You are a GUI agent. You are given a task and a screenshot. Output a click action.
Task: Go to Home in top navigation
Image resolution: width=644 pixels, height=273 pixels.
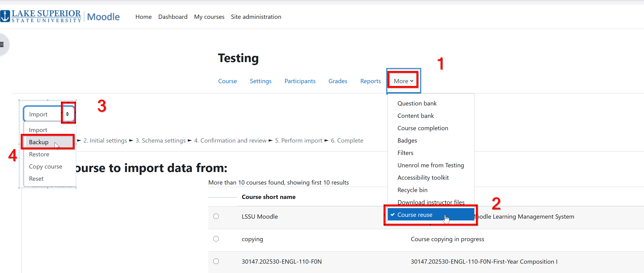pyautogui.click(x=144, y=17)
